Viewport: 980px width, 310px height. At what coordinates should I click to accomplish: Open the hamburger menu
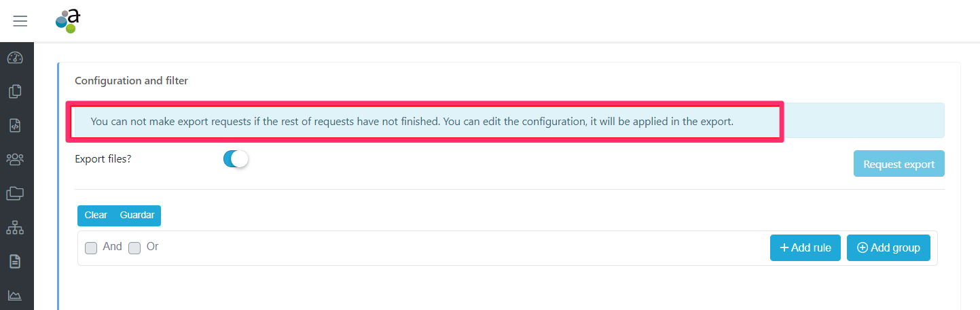click(20, 21)
